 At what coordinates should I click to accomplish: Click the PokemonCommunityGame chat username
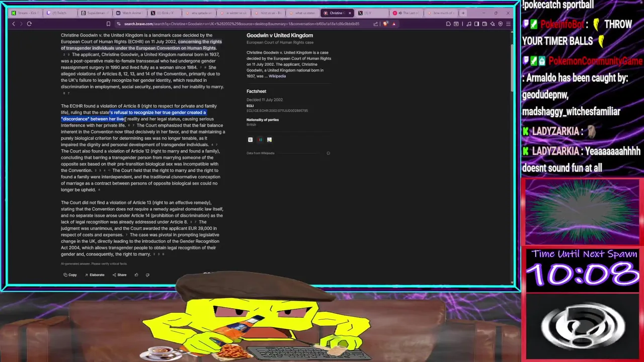tap(596, 61)
